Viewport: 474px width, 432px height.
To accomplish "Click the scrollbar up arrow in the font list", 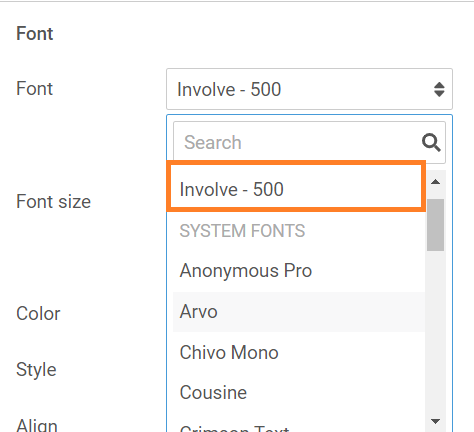I will tap(435, 182).
